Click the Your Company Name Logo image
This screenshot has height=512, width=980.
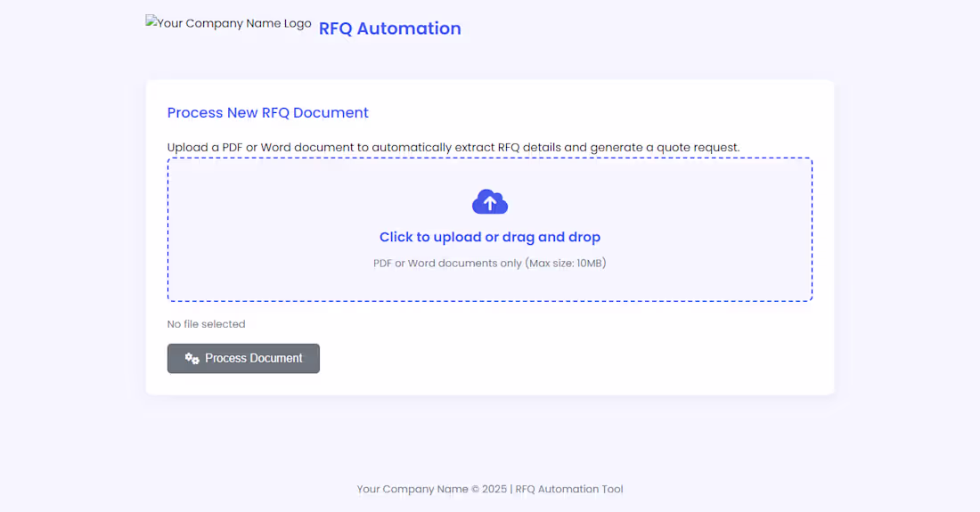229,23
